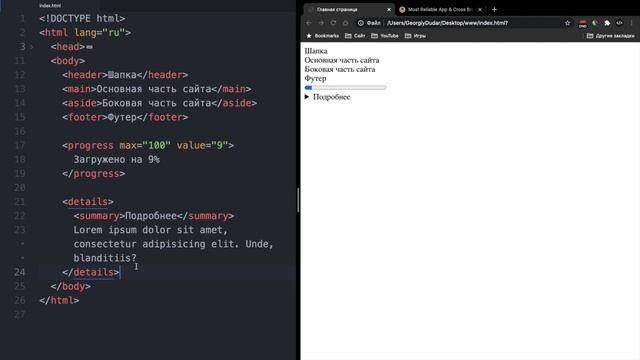Open the code brackets extension icon
This screenshot has height=360, width=640.
click(619, 23)
